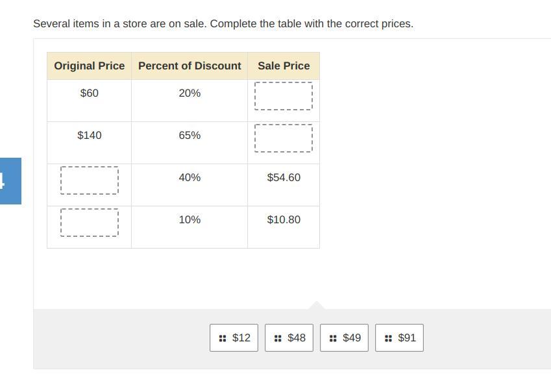Select the $12 answer label text

(241, 337)
